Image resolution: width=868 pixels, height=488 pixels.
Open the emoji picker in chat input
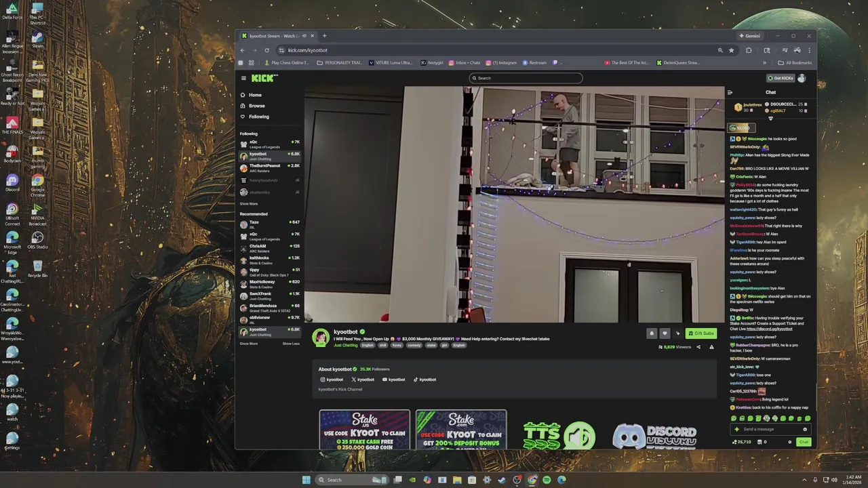pyautogui.click(x=805, y=429)
